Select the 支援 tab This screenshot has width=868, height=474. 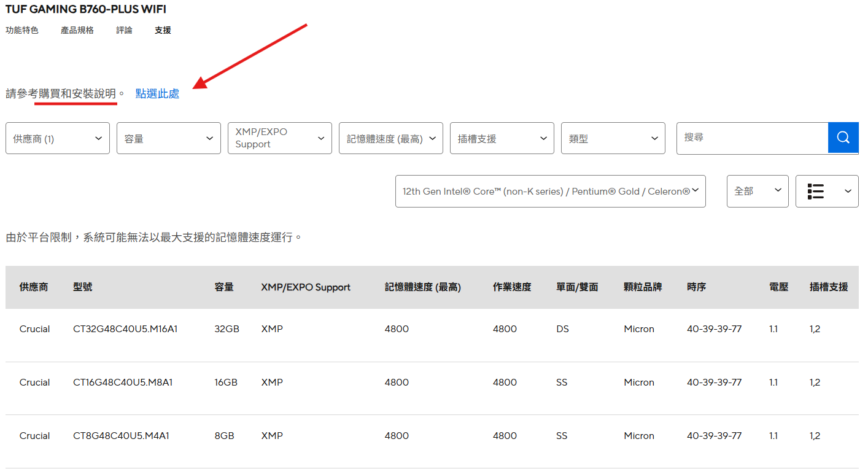(163, 30)
